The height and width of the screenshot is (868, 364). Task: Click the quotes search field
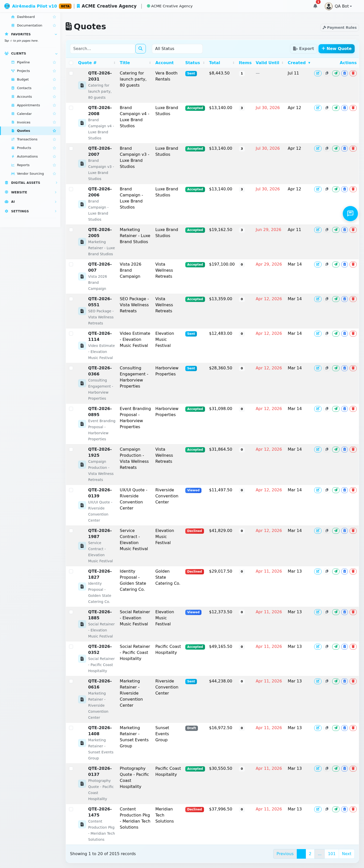(x=103, y=48)
